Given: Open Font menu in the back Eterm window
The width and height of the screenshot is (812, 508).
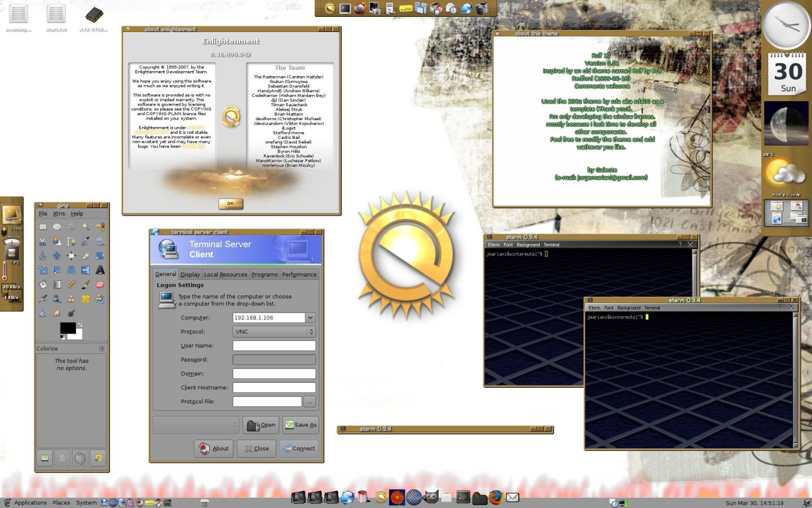Looking at the screenshot, I should point(508,245).
